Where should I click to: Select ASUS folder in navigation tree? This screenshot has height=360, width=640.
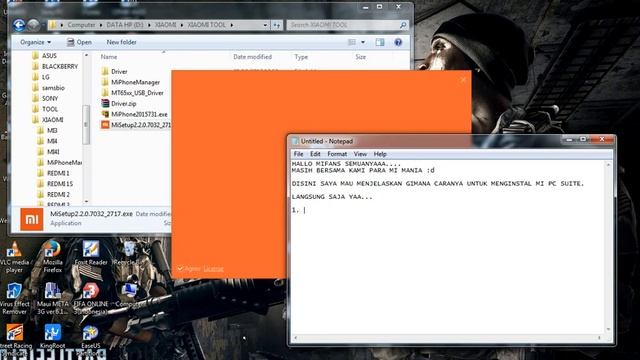[44, 56]
